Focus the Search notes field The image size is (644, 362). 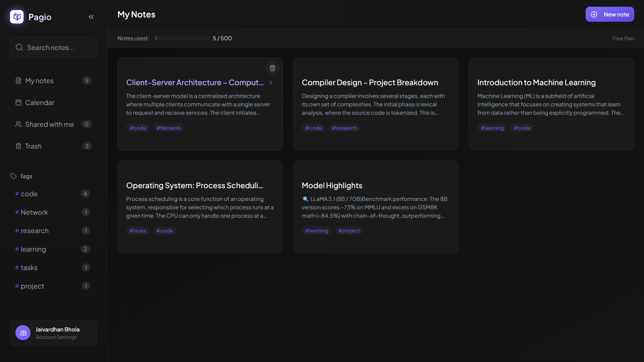click(x=53, y=47)
